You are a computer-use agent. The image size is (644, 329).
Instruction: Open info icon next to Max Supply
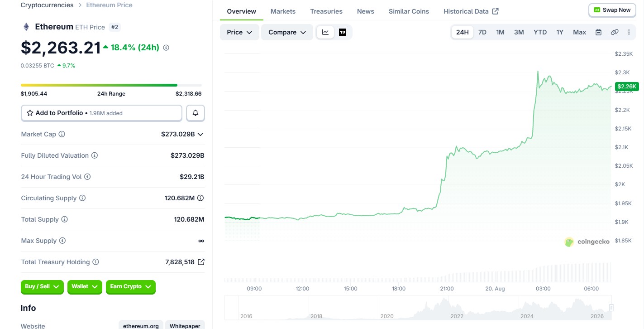pyautogui.click(x=62, y=241)
